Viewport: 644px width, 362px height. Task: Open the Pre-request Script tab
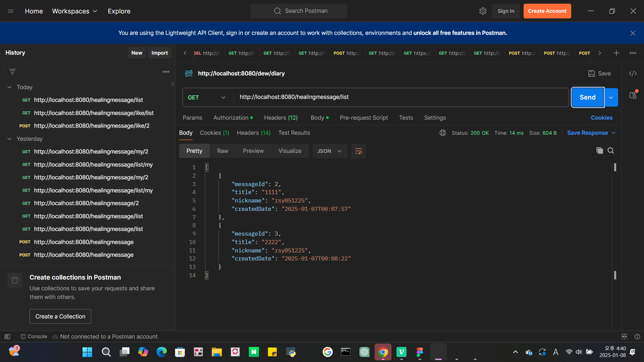364,118
